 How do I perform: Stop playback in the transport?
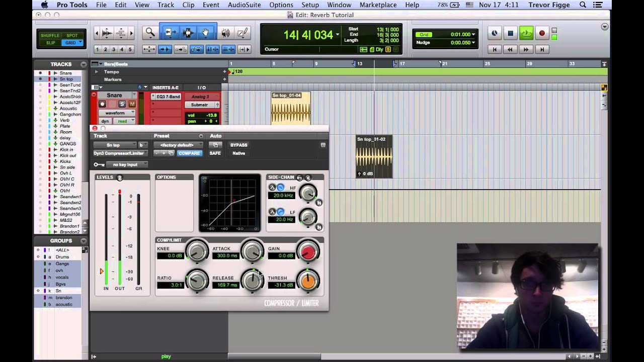(510, 34)
